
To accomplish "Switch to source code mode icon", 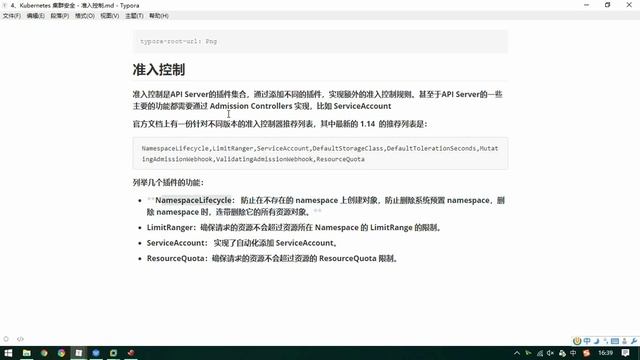I will pyautogui.click(x=20, y=339).
